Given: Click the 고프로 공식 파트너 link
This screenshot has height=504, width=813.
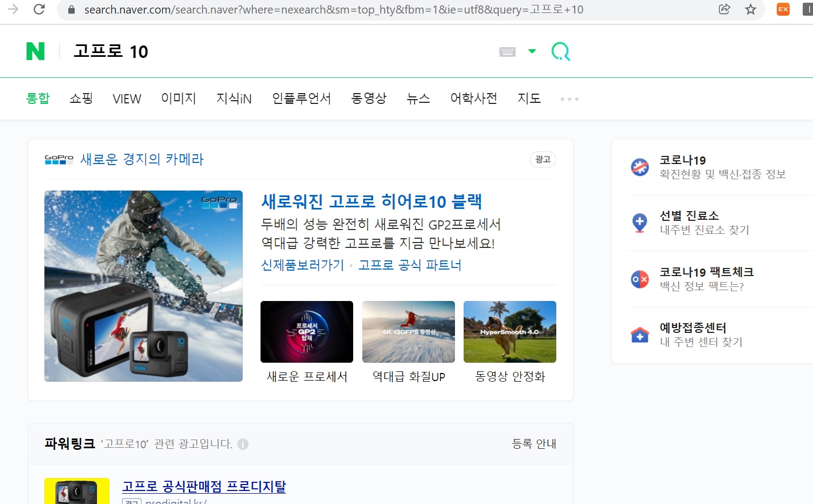Looking at the screenshot, I should pyautogui.click(x=410, y=265).
